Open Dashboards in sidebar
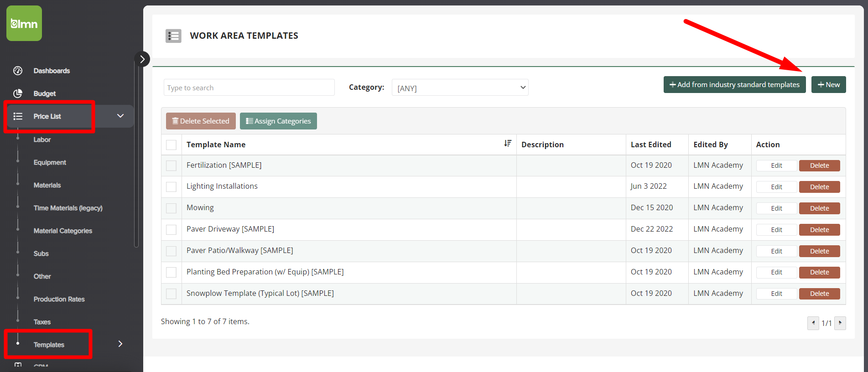 tap(52, 71)
